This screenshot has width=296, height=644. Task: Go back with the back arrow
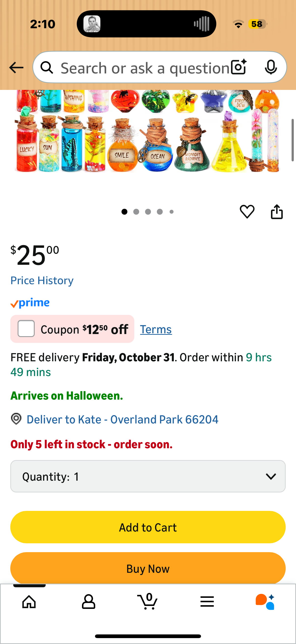16,67
